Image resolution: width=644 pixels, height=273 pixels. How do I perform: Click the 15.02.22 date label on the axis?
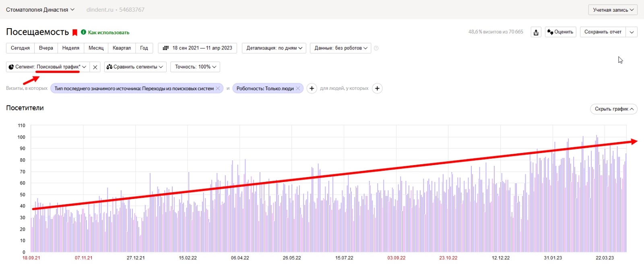[188, 258]
